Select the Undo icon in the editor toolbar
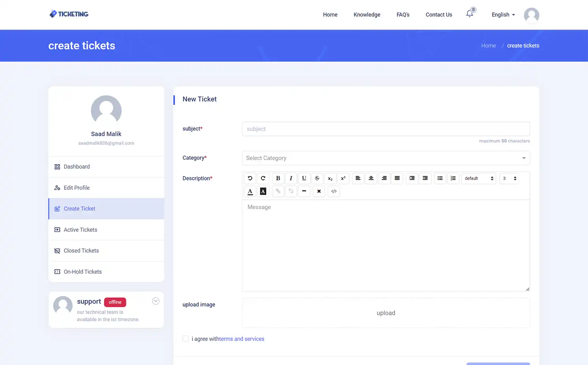The height and width of the screenshot is (365, 588). pos(250,178)
